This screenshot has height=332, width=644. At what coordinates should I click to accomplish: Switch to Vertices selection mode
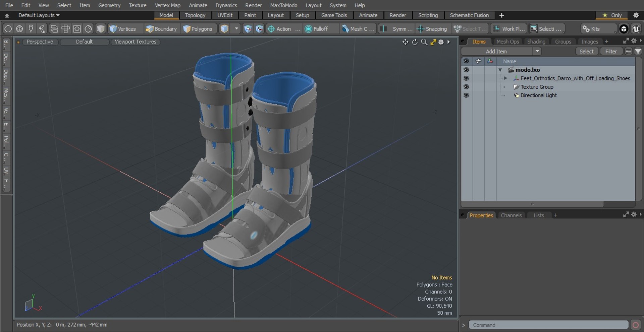pos(123,29)
